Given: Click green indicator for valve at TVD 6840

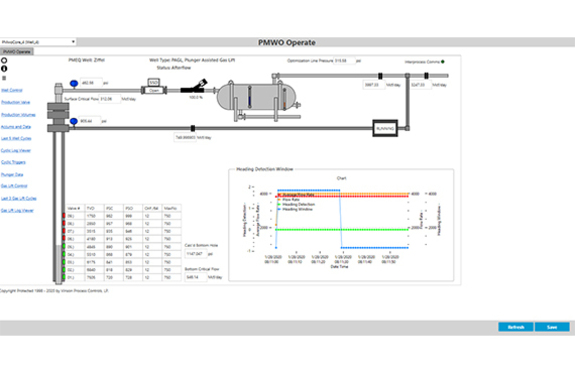Looking at the screenshot, I should coord(64,270).
